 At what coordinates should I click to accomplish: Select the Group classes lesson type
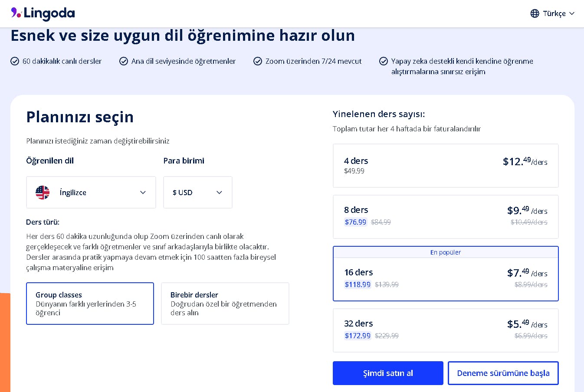[x=90, y=304]
